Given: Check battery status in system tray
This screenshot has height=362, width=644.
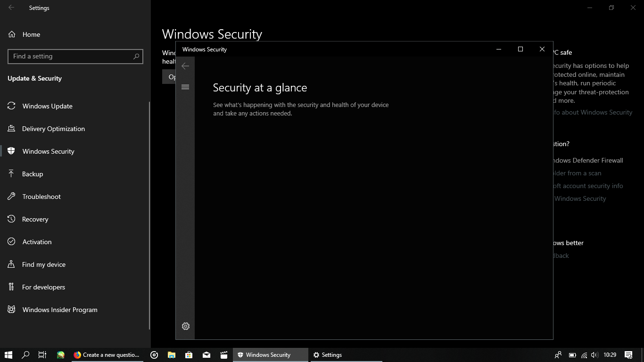Looking at the screenshot, I should coord(572,355).
